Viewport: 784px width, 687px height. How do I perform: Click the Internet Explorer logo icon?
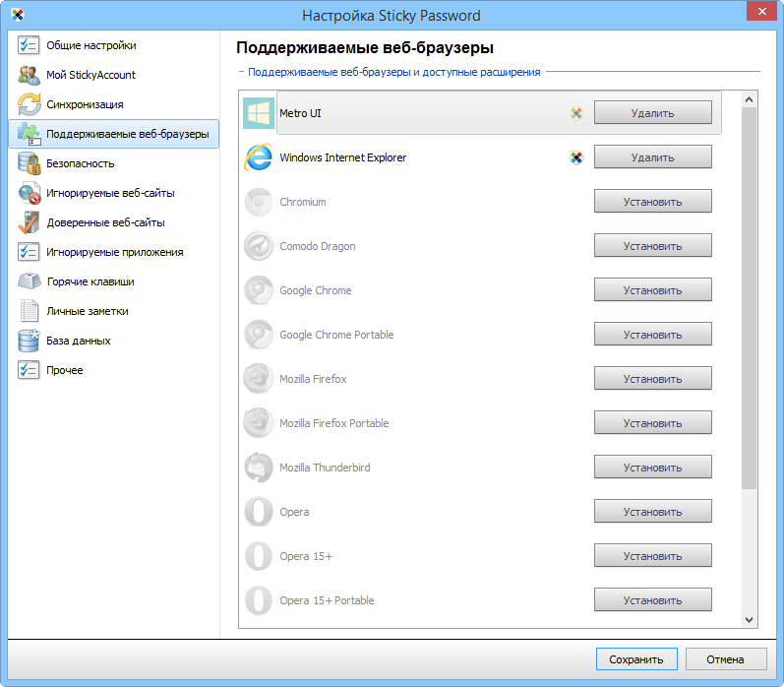point(259,157)
